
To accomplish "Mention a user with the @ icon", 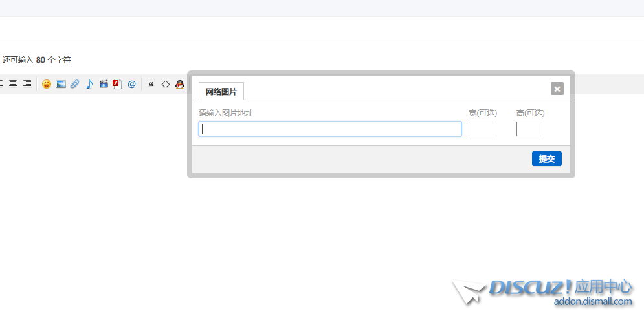I will (131, 84).
